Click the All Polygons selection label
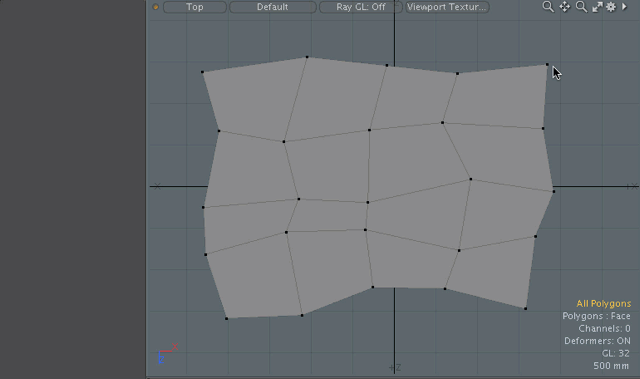640x379 pixels. click(x=603, y=304)
